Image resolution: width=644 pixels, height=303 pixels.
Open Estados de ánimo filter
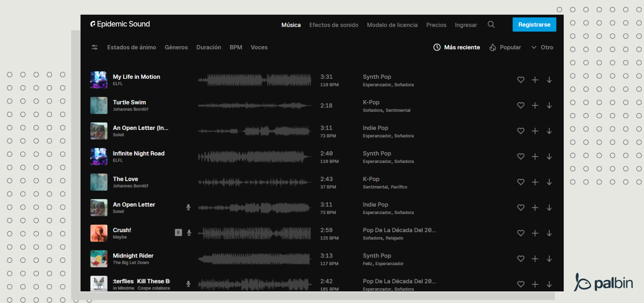(131, 47)
